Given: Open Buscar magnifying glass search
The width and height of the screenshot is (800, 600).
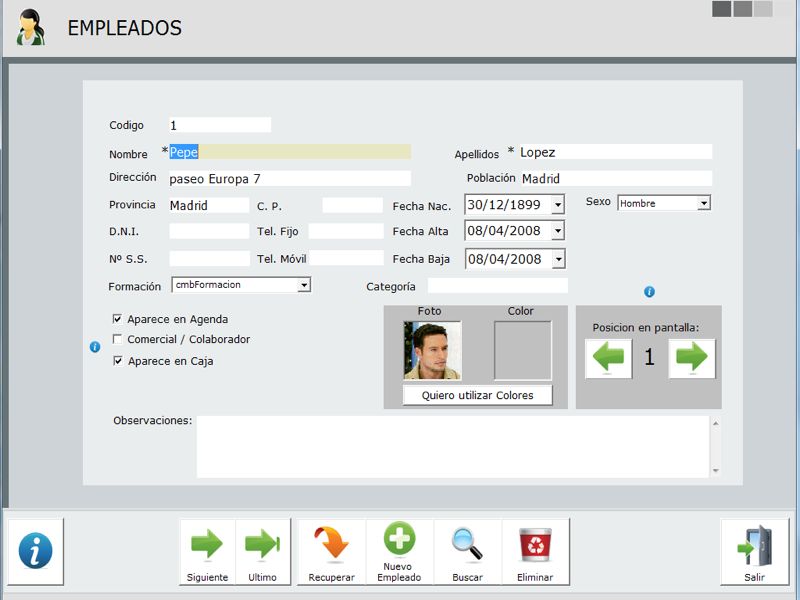Looking at the screenshot, I should coord(466,545).
